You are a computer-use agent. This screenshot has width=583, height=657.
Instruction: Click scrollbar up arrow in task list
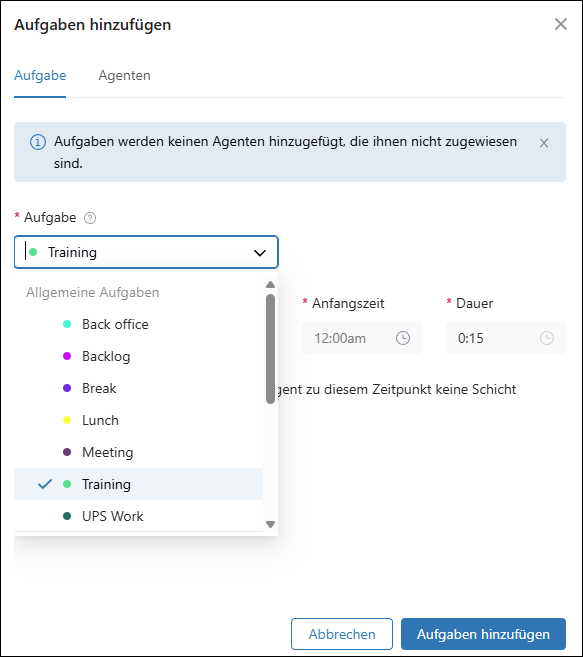270,285
